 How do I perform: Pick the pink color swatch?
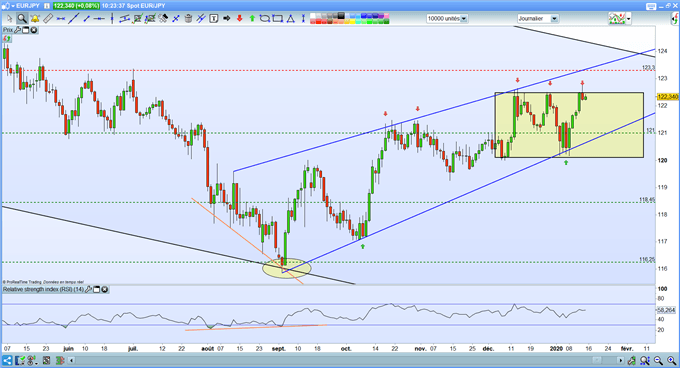point(386,15)
